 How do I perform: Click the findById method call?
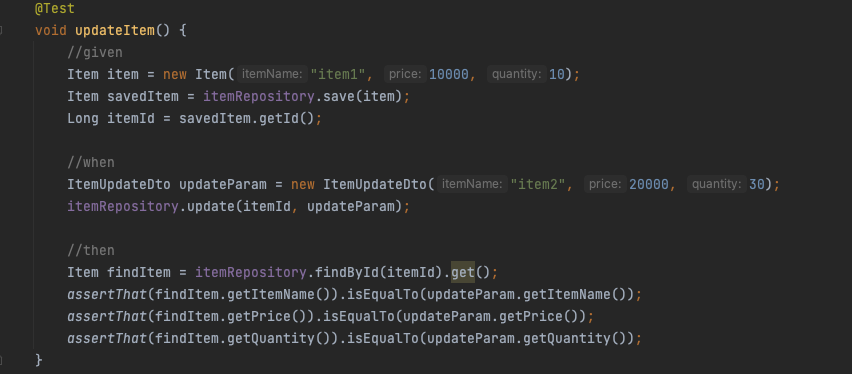(x=347, y=272)
